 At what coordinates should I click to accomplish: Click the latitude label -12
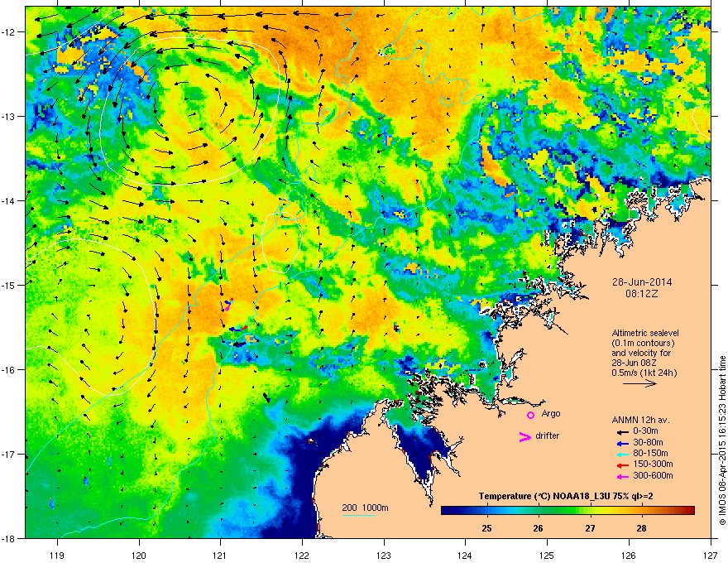(9, 32)
